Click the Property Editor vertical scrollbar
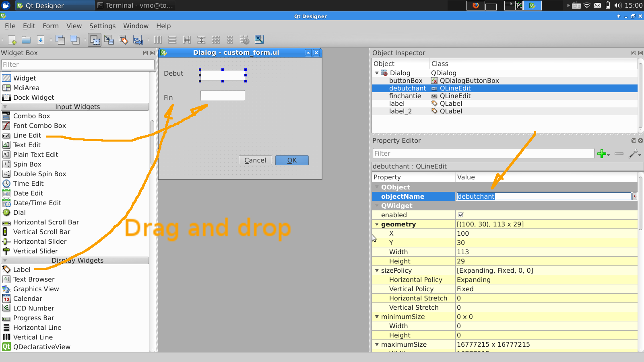Viewport: 644px width, 362px height. click(640, 203)
